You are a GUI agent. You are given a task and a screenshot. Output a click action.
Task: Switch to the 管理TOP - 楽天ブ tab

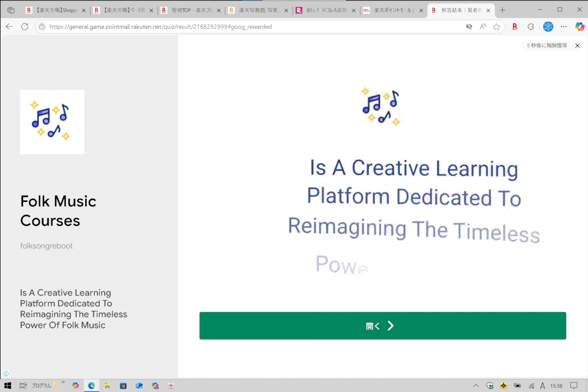[x=192, y=10]
